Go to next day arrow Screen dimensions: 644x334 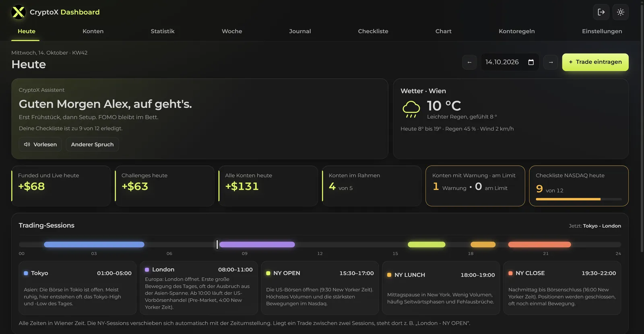[551, 62]
